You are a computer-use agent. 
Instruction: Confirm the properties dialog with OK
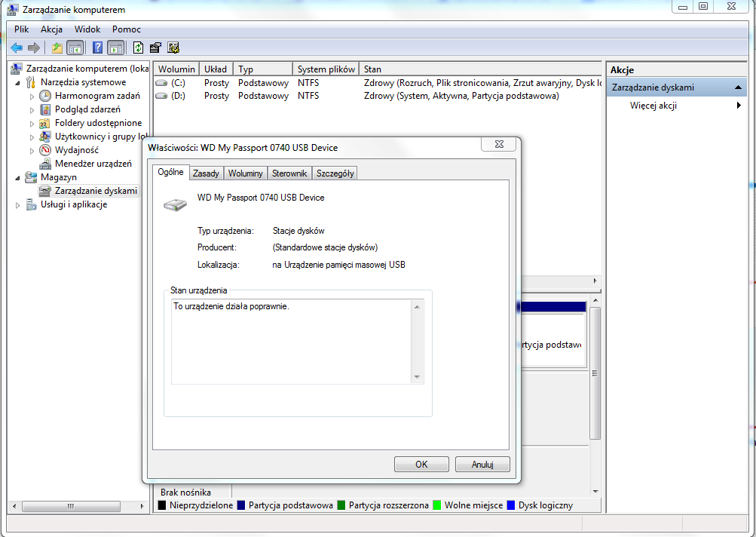pyautogui.click(x=421, y=464)
